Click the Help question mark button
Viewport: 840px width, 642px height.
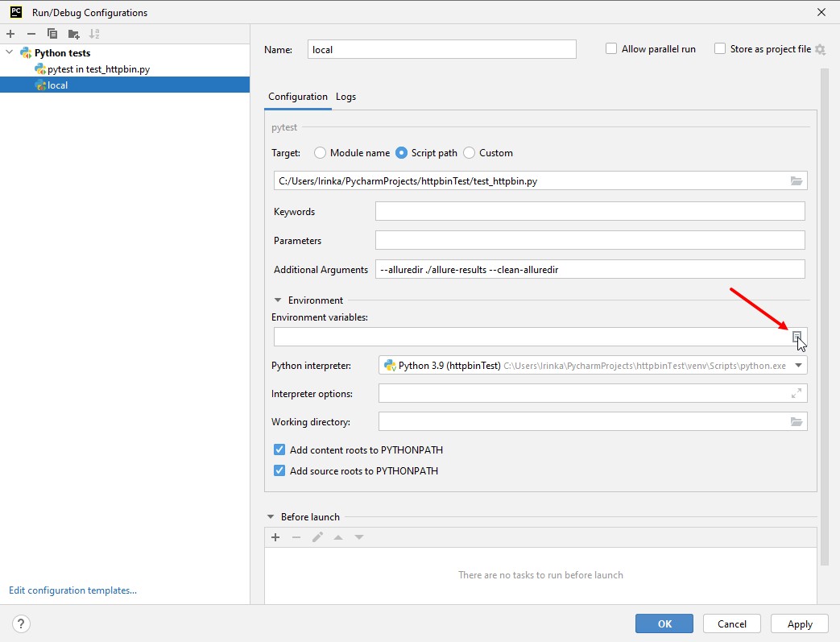point(22,623)
